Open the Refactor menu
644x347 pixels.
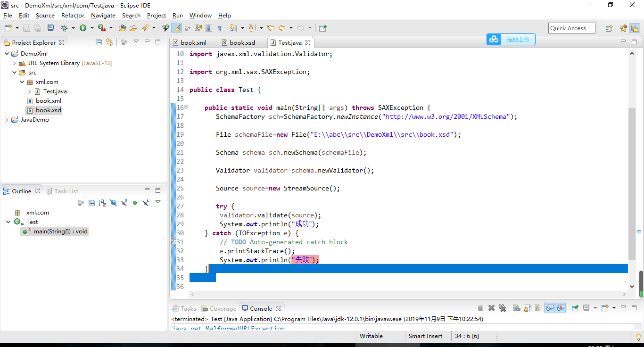click(73, 16)
